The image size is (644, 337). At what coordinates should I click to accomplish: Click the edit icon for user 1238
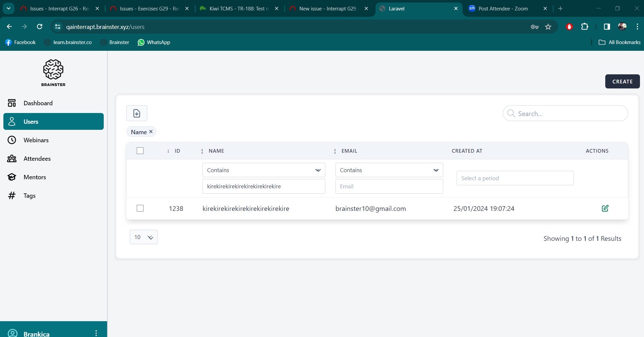(x=605, y=208)
